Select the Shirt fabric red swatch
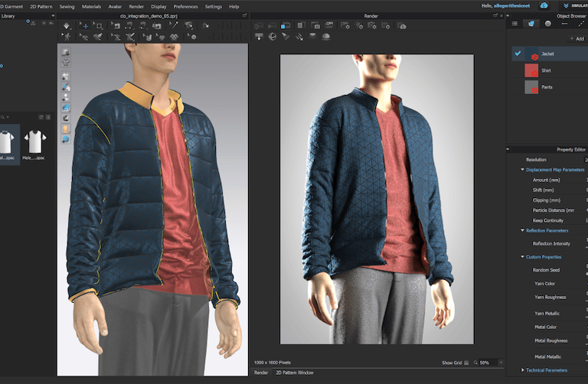This screenshot has height=384, width=588. (530, 70)
